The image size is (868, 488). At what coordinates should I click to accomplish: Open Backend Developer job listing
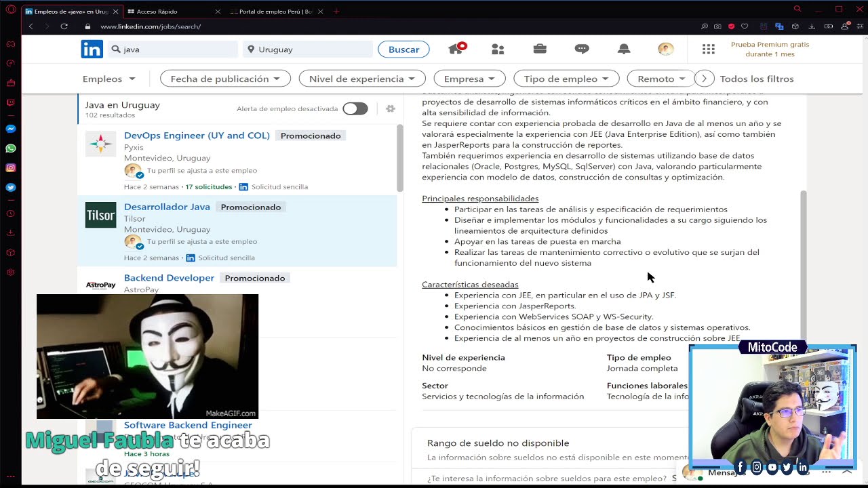pos(169,278)
